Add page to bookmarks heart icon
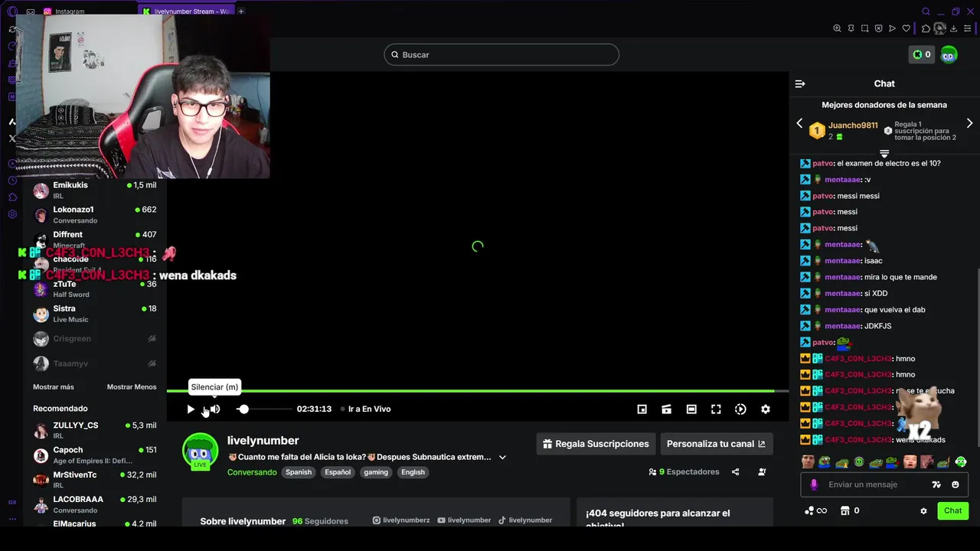The image size is (980, 551). click(x=906, y=28)
